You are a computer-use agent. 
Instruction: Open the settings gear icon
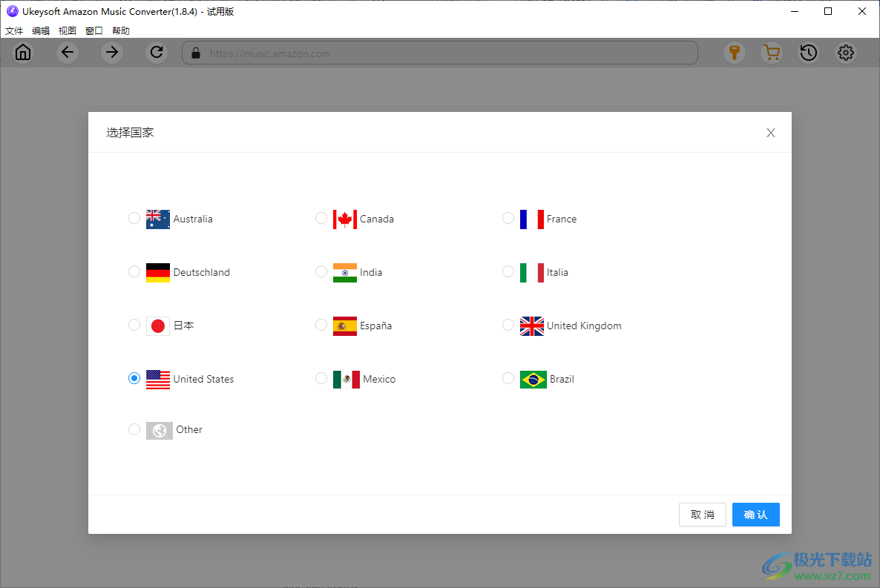(846, 53)
